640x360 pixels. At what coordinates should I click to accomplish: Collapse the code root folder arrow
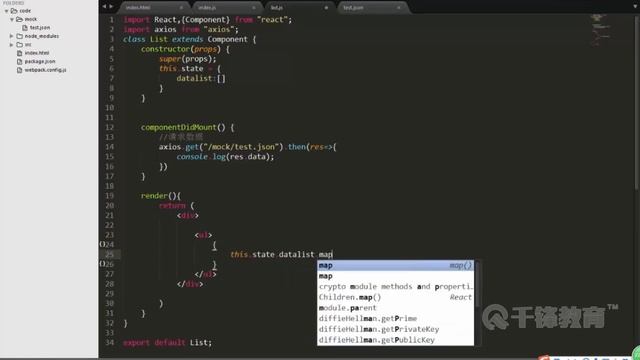click(x=7, y=11)
